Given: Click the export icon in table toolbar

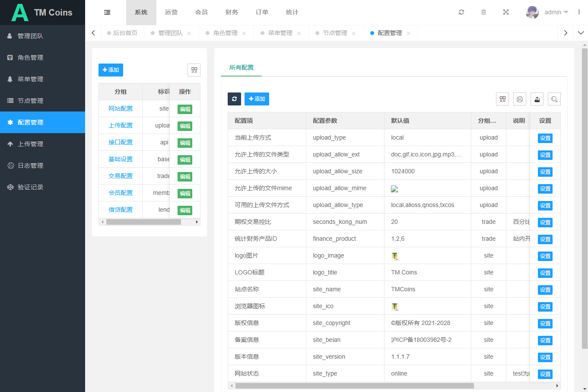Looking at the screenshot, I should coord(537,99).
